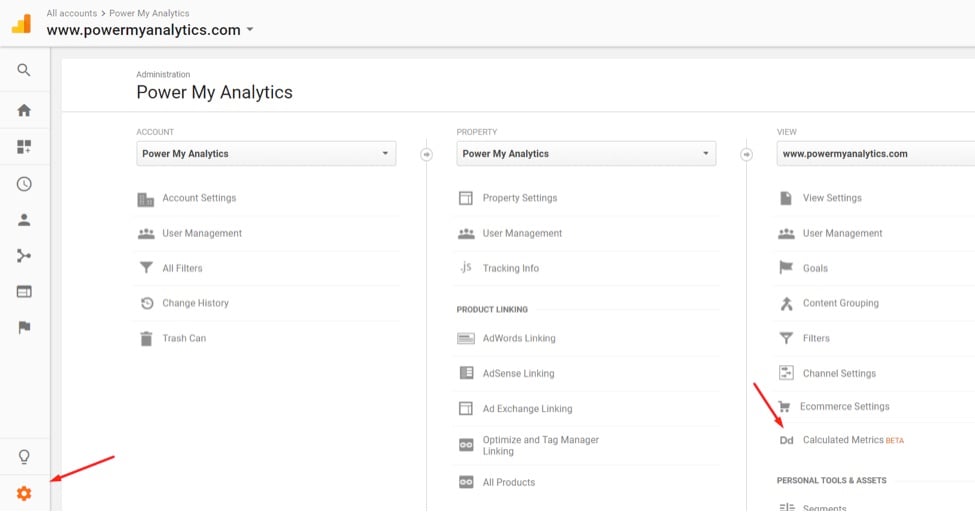Open Account-level User Management
The height and width of the screenshot is (512, 975).
tap(202, 233)
